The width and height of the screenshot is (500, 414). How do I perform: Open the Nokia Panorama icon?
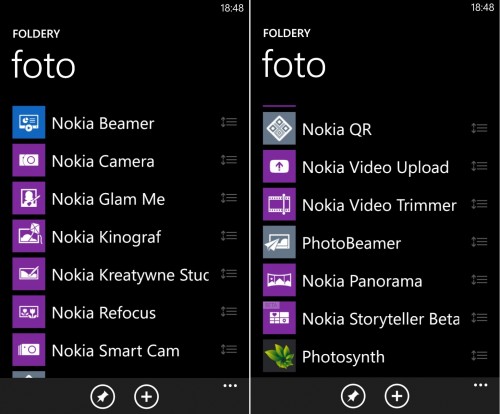click(279, 280)
